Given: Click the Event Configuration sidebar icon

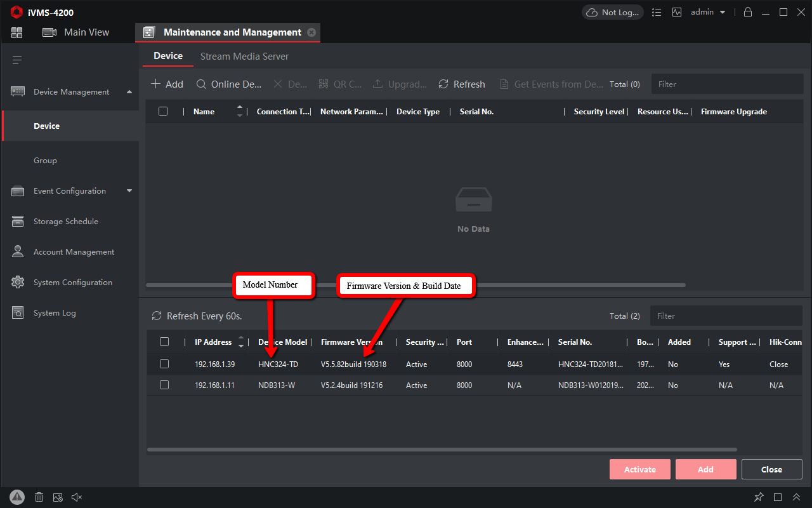Looking at the screenshot, I should click(x=18, y=191).
